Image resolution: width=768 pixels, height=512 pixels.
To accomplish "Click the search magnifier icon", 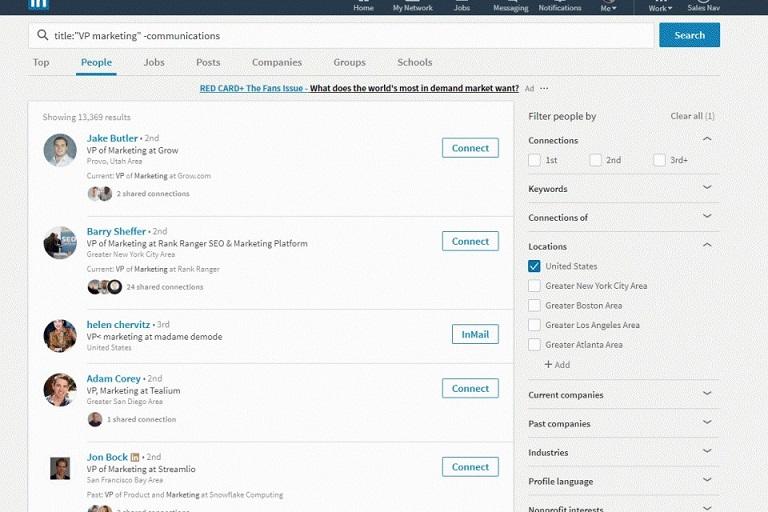I will pyautogui.click(x=43, y=35).
